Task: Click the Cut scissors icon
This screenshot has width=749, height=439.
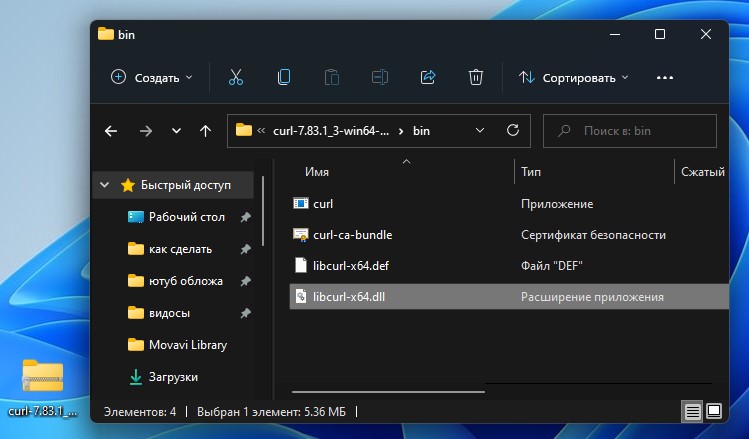Action: pos(236,77)
